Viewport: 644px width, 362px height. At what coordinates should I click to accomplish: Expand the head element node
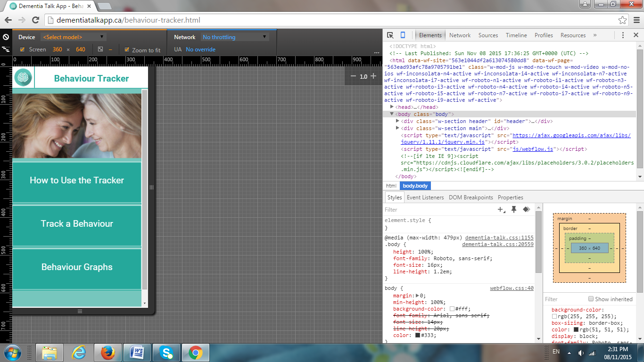coord(392,107)
